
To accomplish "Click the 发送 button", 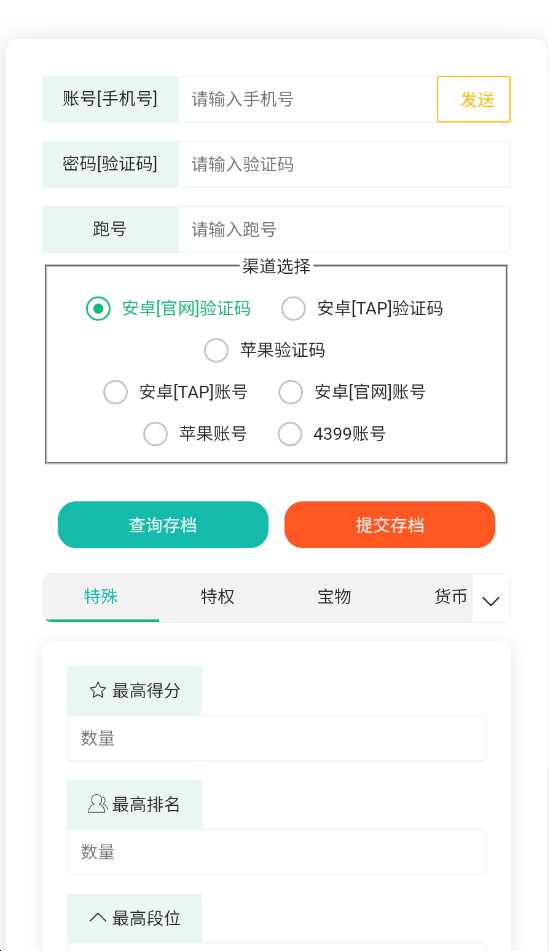I will [x=474, y=99].
